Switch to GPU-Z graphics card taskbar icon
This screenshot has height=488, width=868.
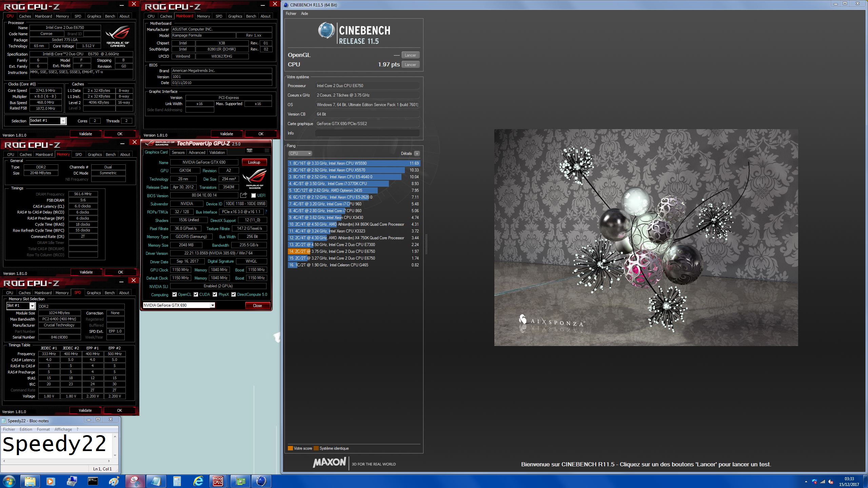click(240, 481)
